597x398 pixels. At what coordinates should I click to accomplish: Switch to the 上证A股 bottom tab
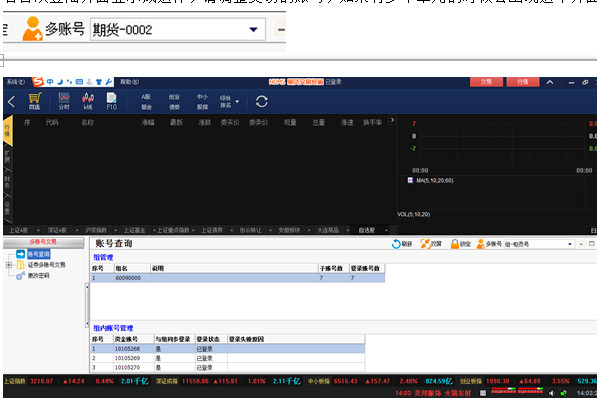(x=19, y=230)
